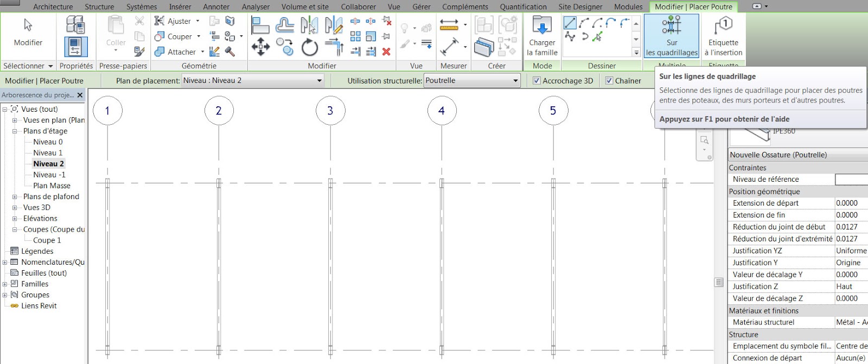Choose Mirror draw axis tool
The height and width of the screenshot is (364, 868).
tap(334, 25)
